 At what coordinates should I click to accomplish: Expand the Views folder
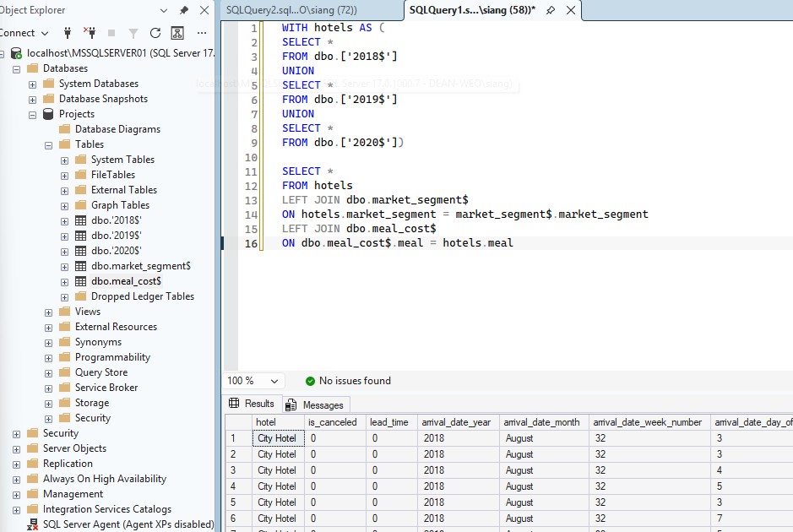point(48,312)
